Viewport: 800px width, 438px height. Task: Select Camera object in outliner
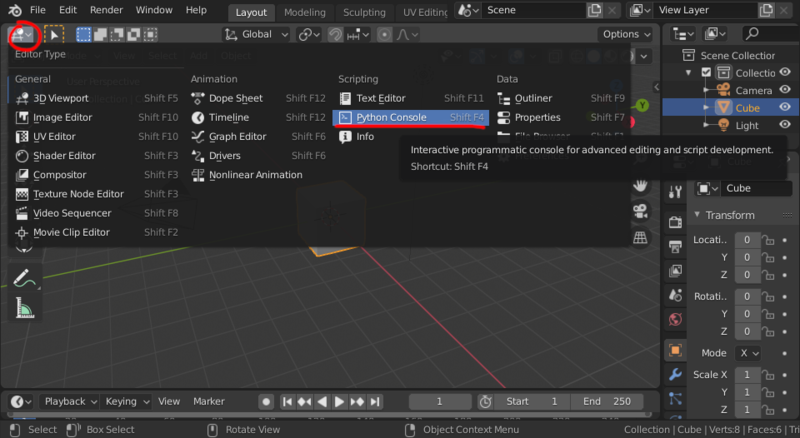point(753,90)
